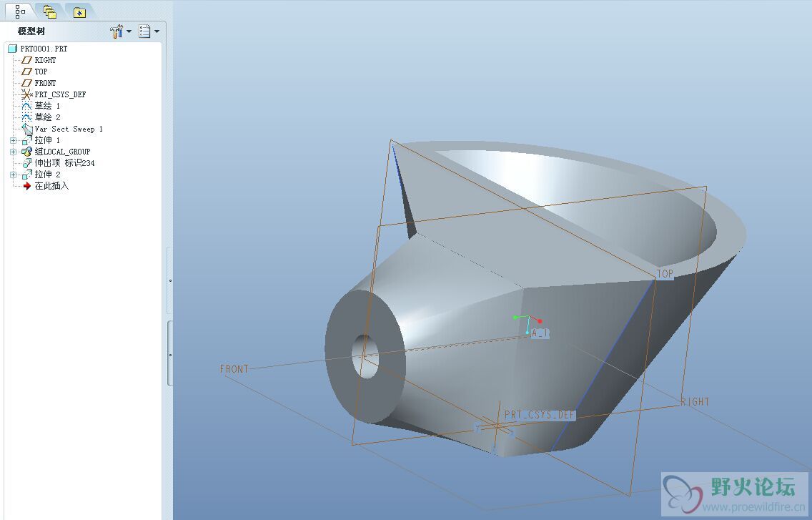
Task: Select the 组LOCAL_GROUP group item
Action: [62, 152]
